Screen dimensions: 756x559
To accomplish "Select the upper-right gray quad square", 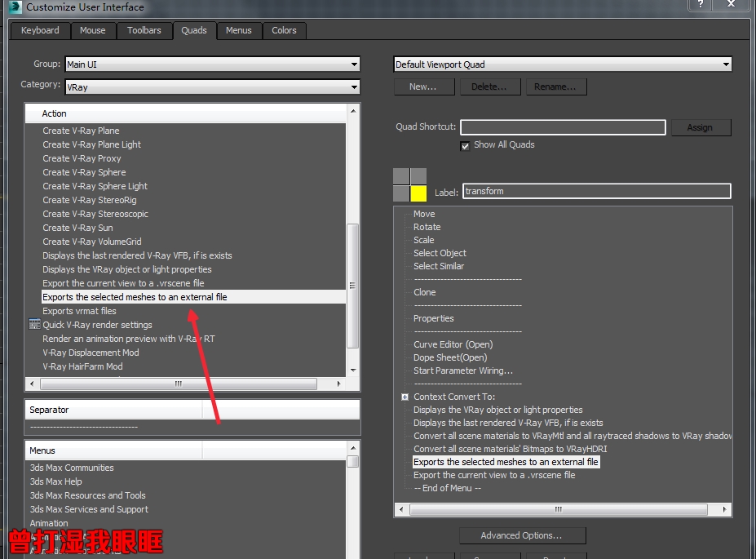I will 418,176.
